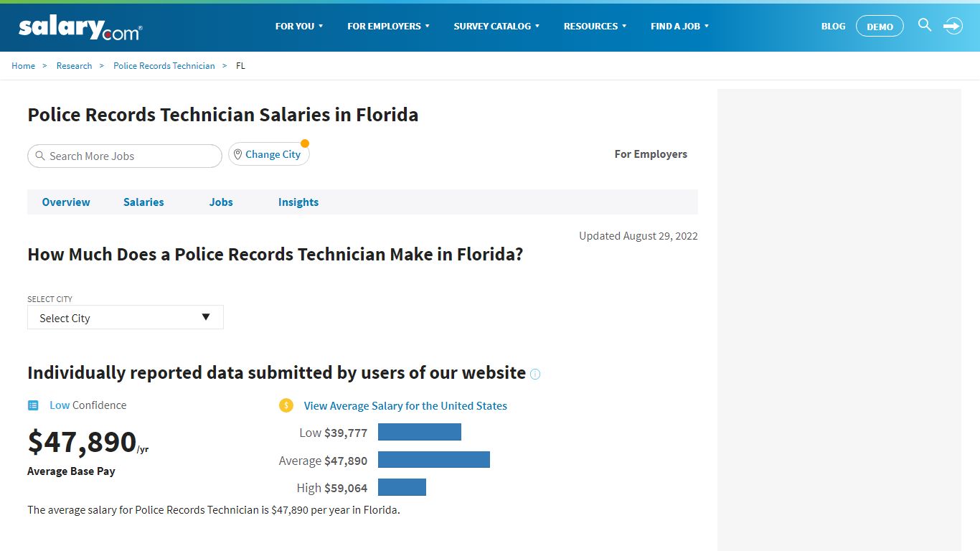Viewport: 980px width, 551px height.
Task: Click the sign-in arrow icon
Action: (x=953, y=26)
